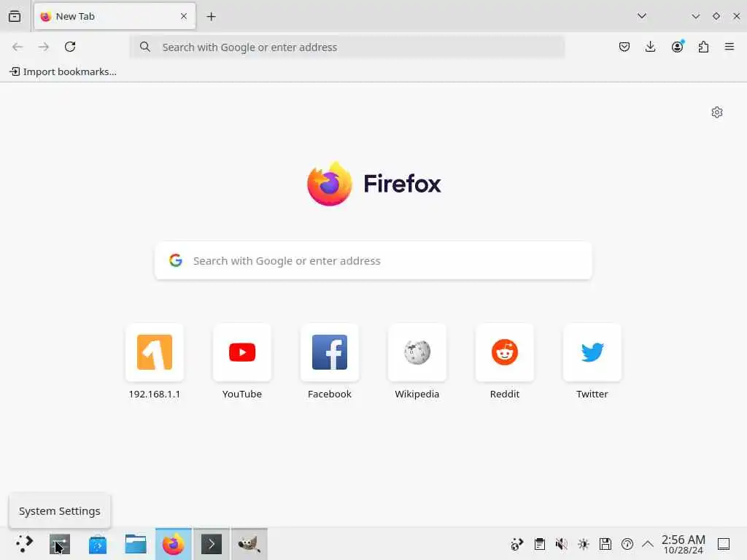Open disks and devices tray icon

605,544
